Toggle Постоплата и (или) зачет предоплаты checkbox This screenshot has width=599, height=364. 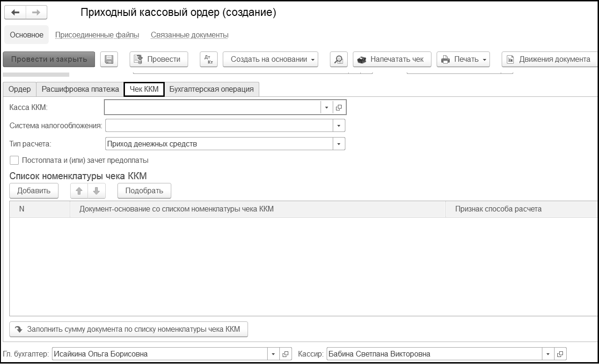(15, 160)
